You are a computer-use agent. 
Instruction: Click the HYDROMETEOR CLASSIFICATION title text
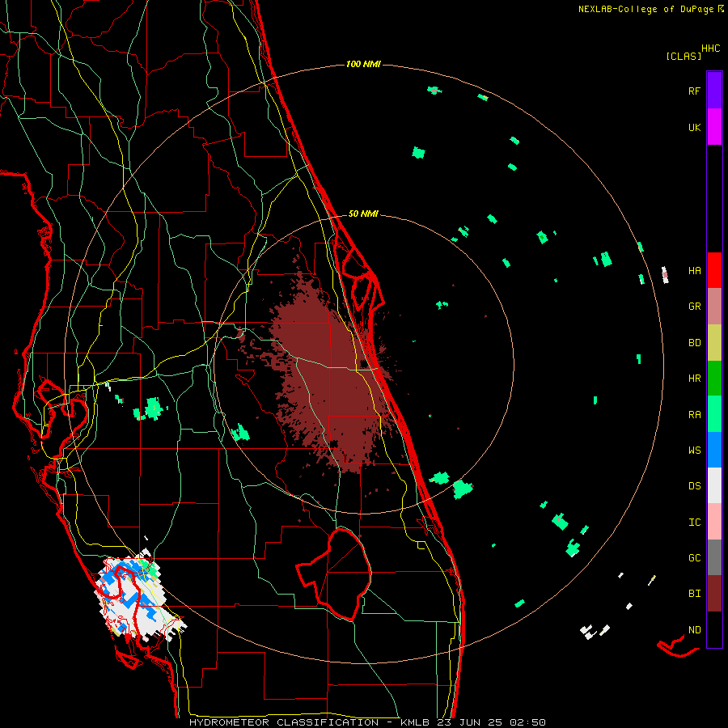[284, 722]
